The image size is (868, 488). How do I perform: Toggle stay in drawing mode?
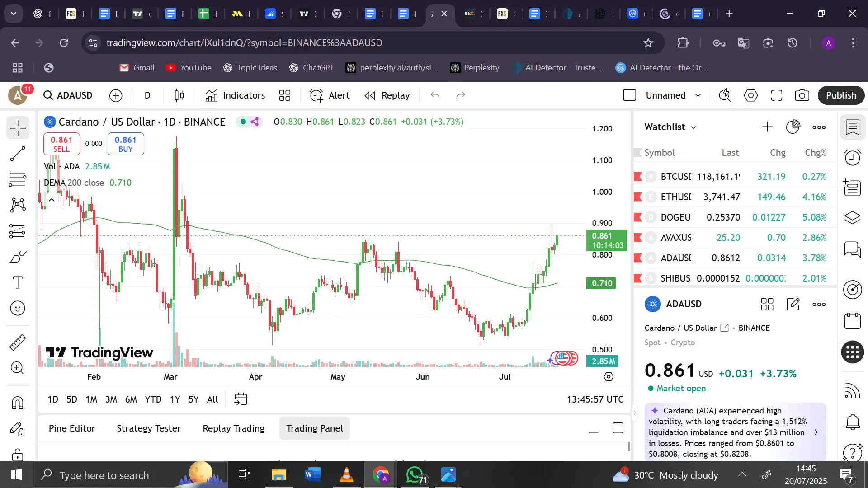(x=18, y=428)
